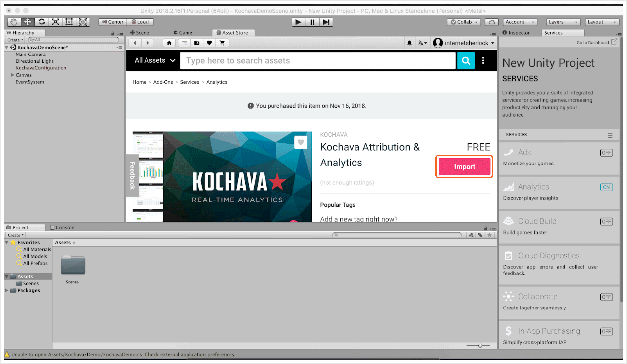Select the combined Transform tool
627x364 pixels.
coord(83,22)
